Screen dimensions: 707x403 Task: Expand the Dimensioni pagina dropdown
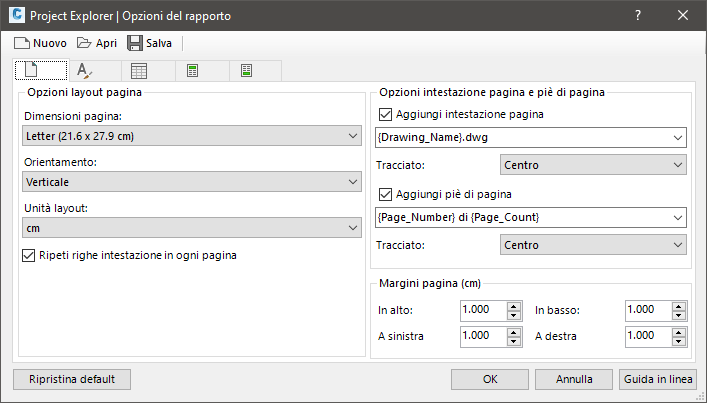point(192,136)
